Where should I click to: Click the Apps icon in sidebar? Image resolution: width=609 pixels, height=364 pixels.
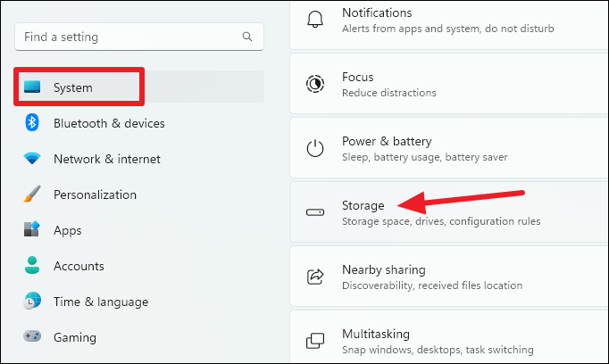coord(32,230)
